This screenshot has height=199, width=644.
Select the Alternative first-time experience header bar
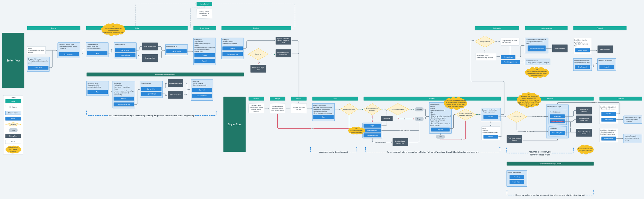pos(165,74)
